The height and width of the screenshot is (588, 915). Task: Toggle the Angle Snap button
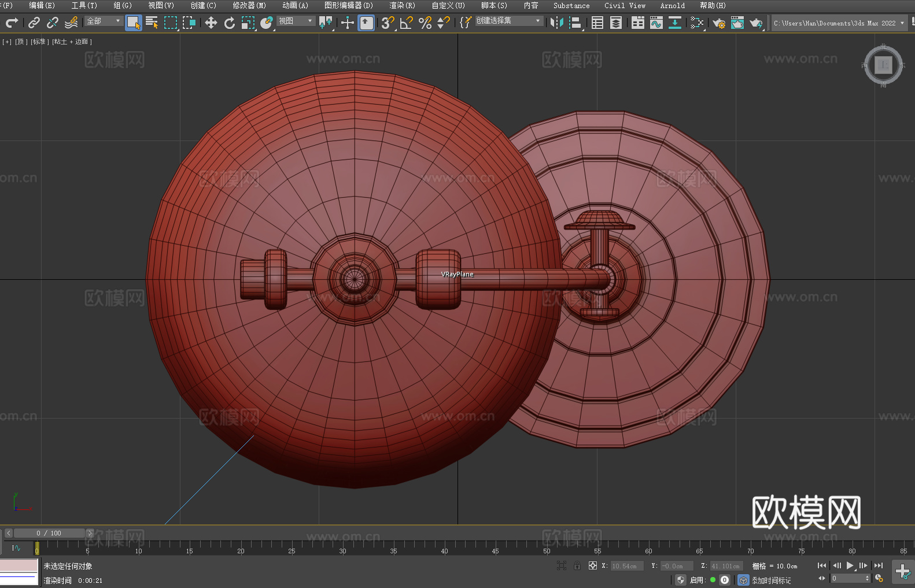tap(406, 23)
